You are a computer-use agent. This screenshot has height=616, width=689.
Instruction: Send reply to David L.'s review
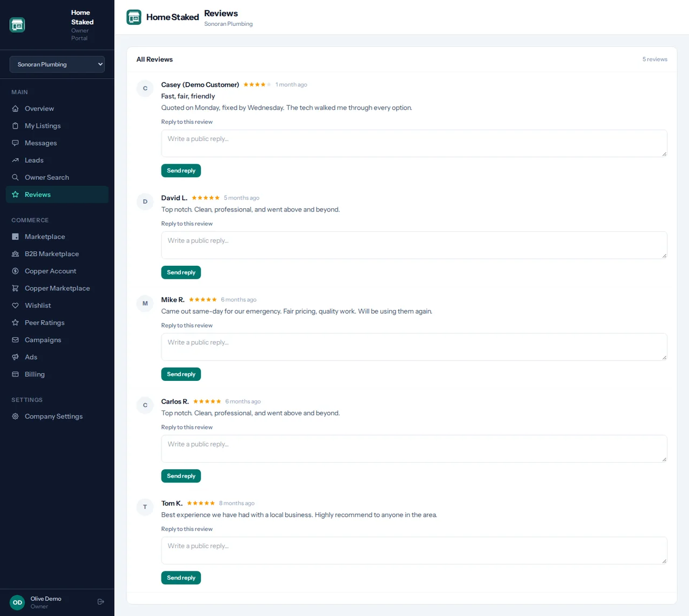181,272
